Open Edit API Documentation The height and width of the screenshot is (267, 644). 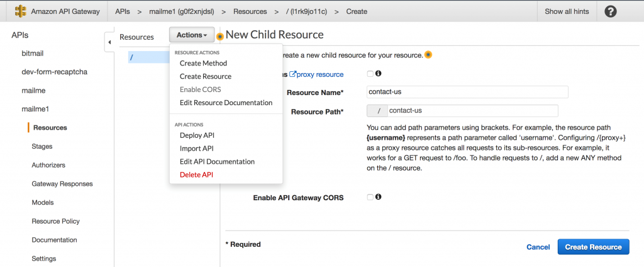(217, 162)
